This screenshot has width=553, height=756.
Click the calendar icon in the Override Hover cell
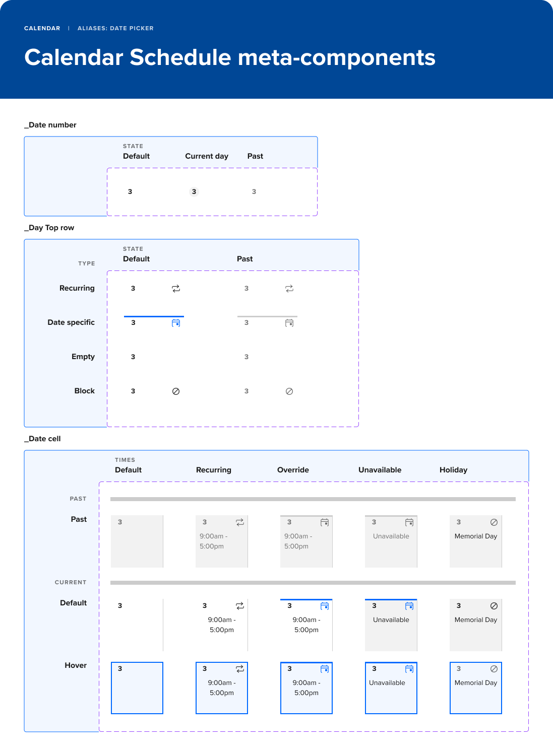(x=325, y=669)
